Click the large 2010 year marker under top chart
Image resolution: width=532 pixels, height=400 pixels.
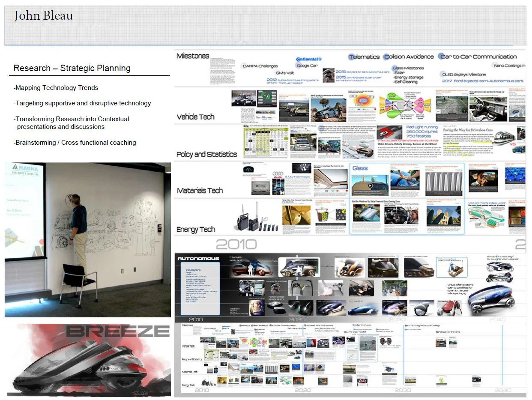coord(236,244)
